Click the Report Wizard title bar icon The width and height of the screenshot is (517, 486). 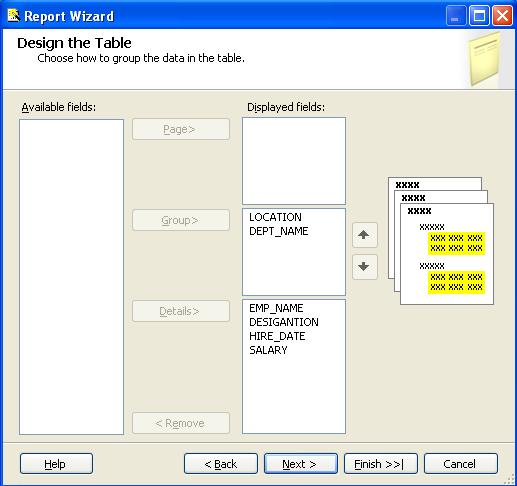(x=13, y=15)
